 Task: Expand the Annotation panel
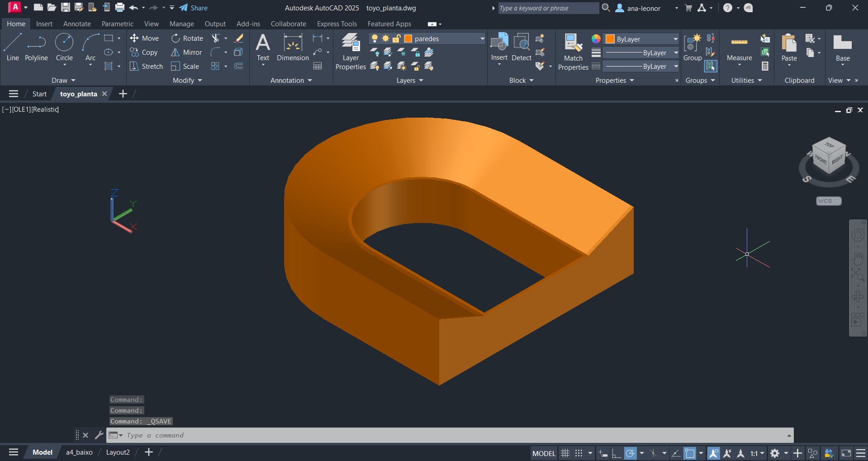291,81
